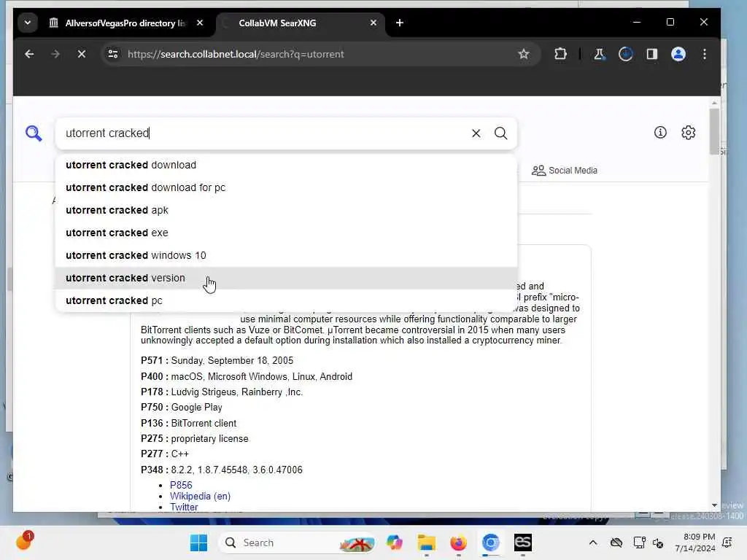747x560 pixels.
Task: Click the blue circular extension icon
Action: [x=625, y=54]
